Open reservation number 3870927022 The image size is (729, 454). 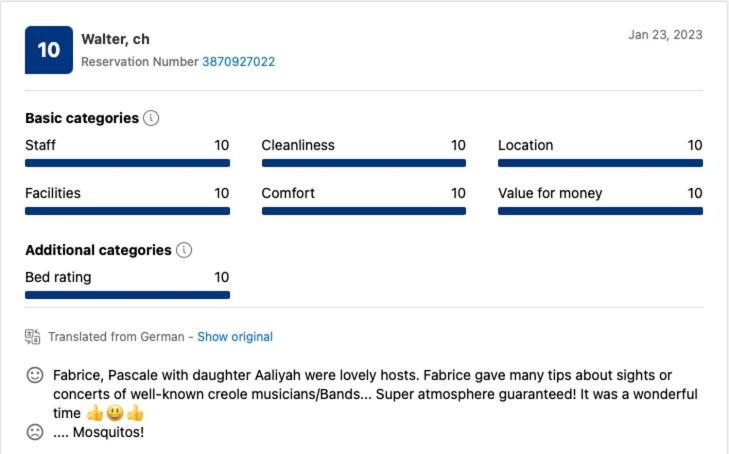pos(239,61)
